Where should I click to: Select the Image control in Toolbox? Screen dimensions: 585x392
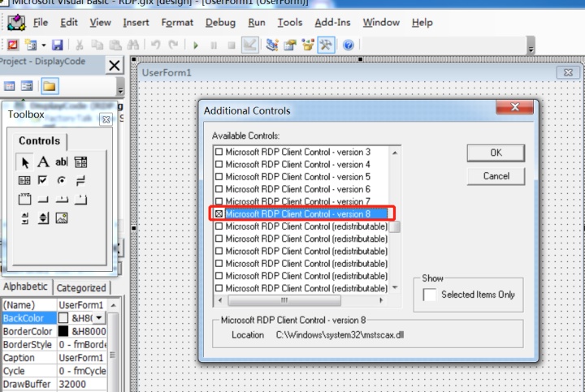pos(62,218)
